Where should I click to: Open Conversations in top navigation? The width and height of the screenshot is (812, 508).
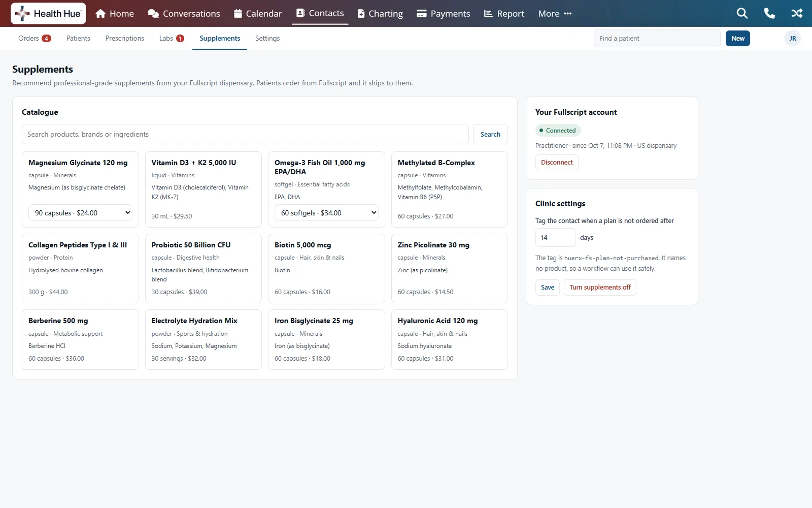184,14
